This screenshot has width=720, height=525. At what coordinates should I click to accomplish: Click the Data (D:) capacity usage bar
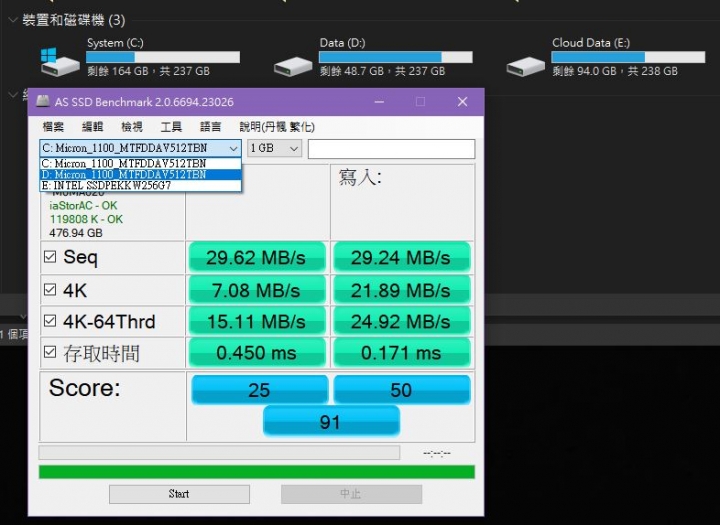[395, 57]
